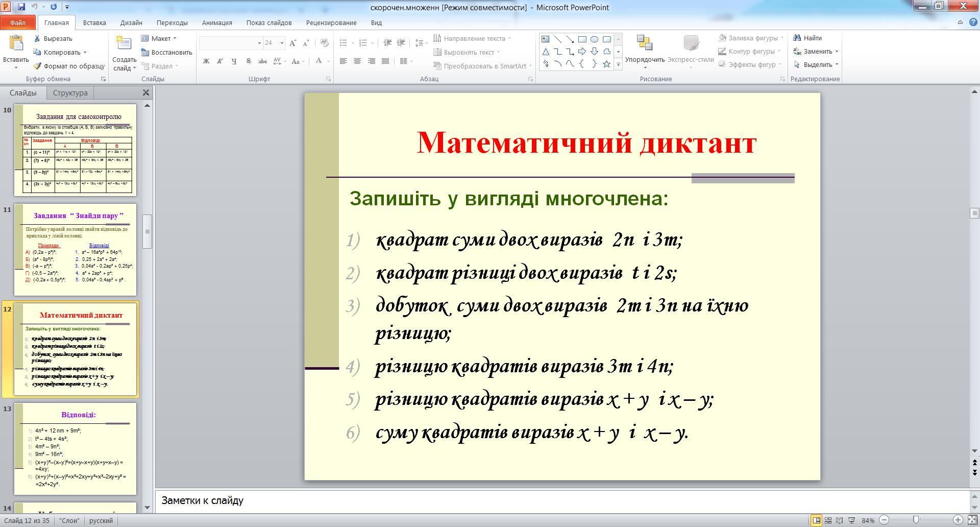This screenshot has width=980, height=527.
Task: Switch to Дизайн ribbon tab
Action: click(131, 22)
